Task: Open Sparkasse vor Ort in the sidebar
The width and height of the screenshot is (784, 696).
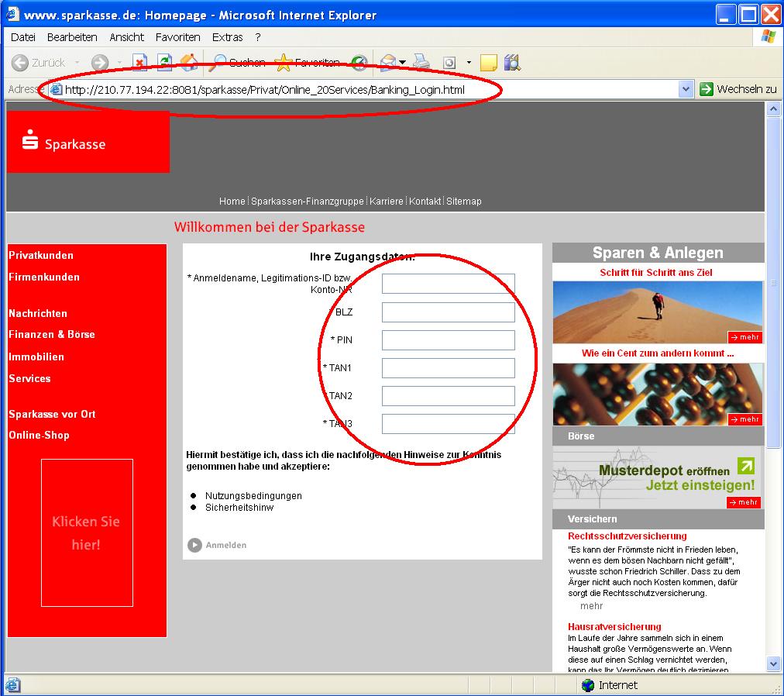Action: coord(52,415)
